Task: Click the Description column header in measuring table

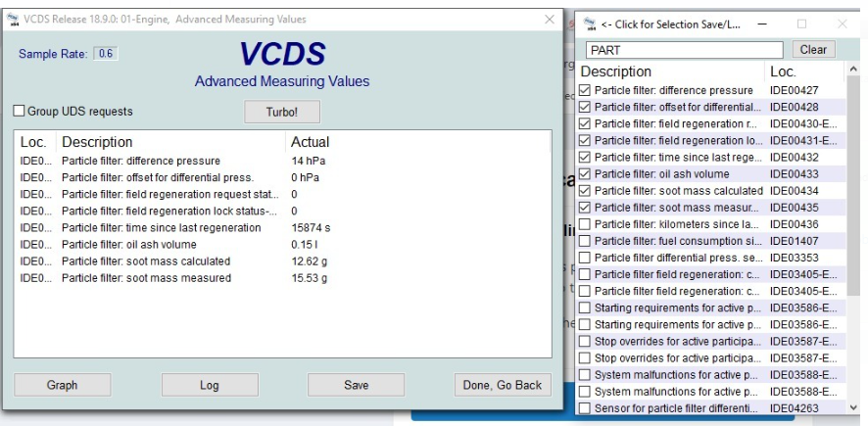Action: point(170,142)
